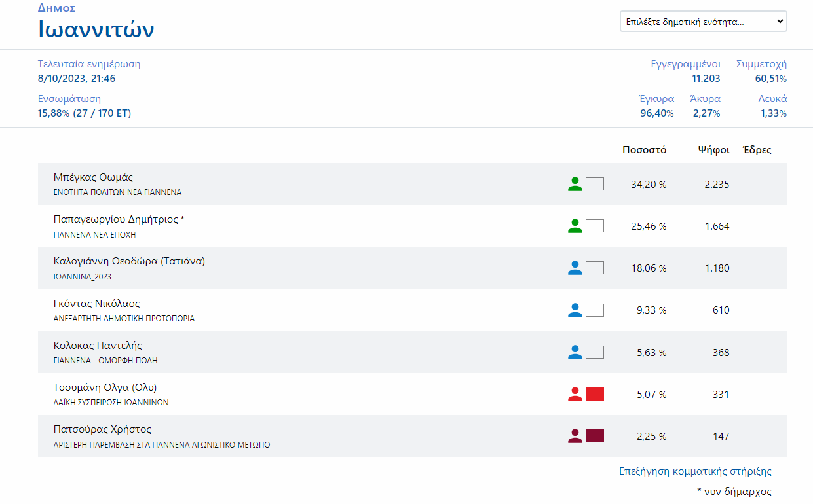813x504 pixels.
Task: Click the red person icon for Τσουμάνη Ολγα
Action: (x=575, y=394)
